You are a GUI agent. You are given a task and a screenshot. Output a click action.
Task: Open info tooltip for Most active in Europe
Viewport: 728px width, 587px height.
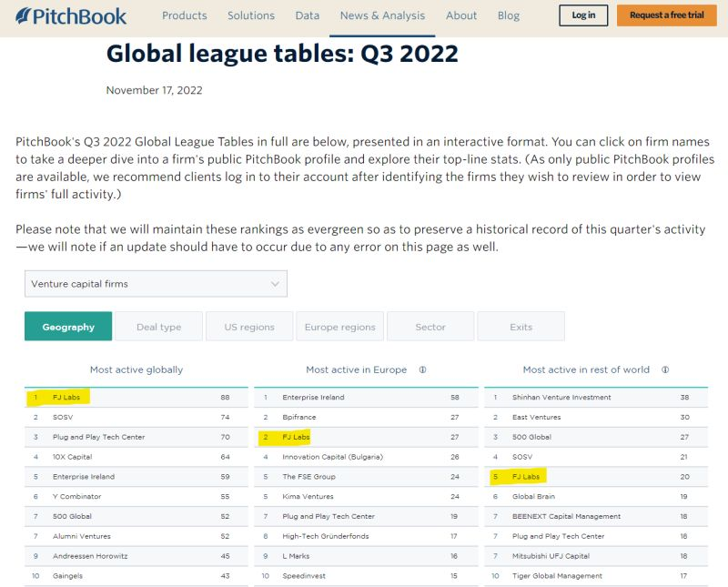coord(419,369)
